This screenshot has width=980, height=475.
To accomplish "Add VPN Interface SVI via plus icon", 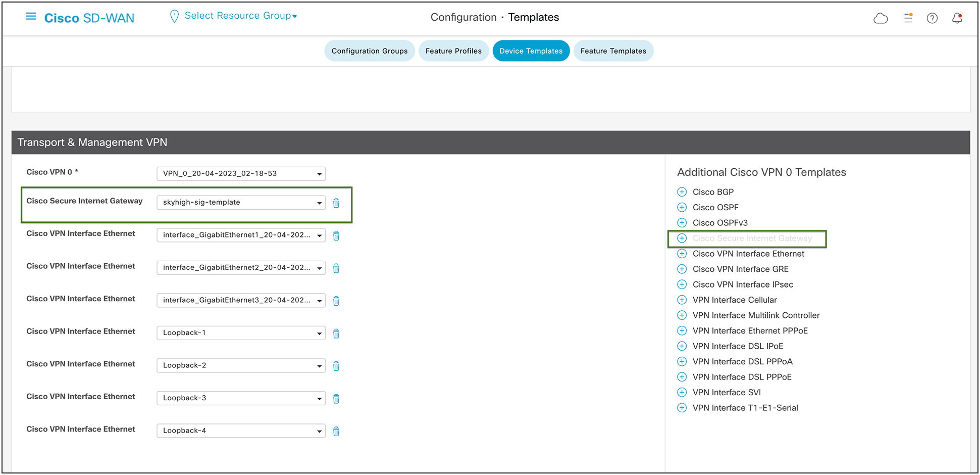I will [x=682, y=392].
